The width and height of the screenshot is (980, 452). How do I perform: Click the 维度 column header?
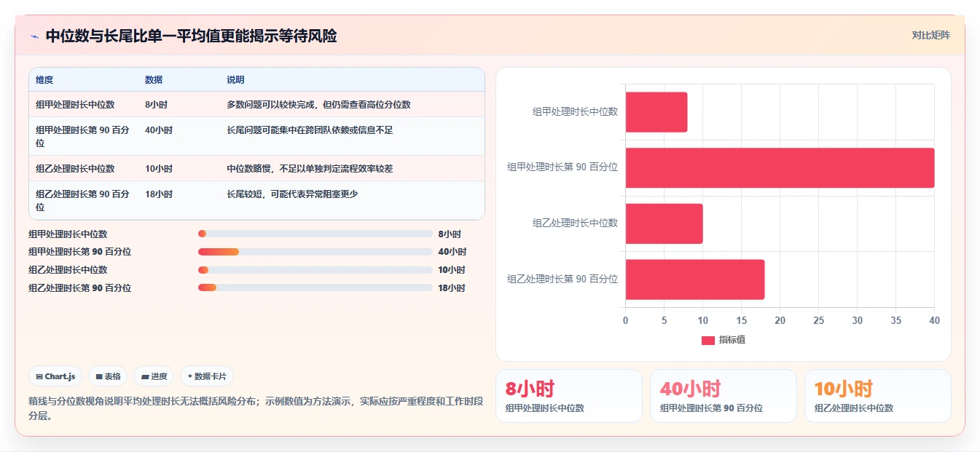click(44, 79)
